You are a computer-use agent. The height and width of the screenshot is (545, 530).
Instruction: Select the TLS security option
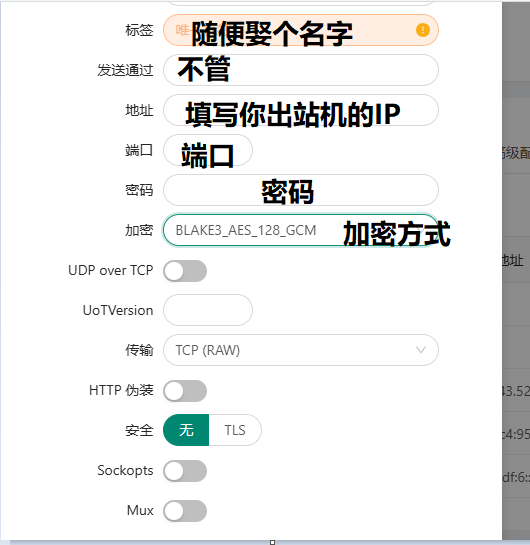pyautogui.click(x=235, y=430)
